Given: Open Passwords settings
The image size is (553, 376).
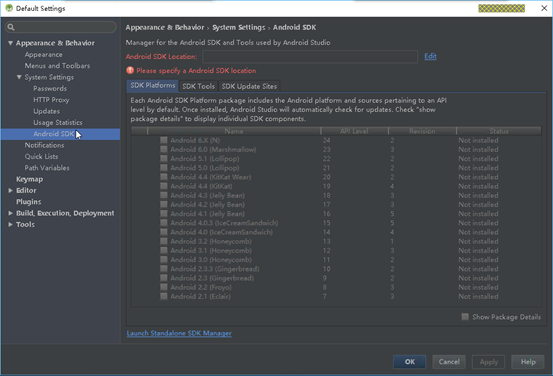Looking at the screenshot, I should click(x=50, y=89).
